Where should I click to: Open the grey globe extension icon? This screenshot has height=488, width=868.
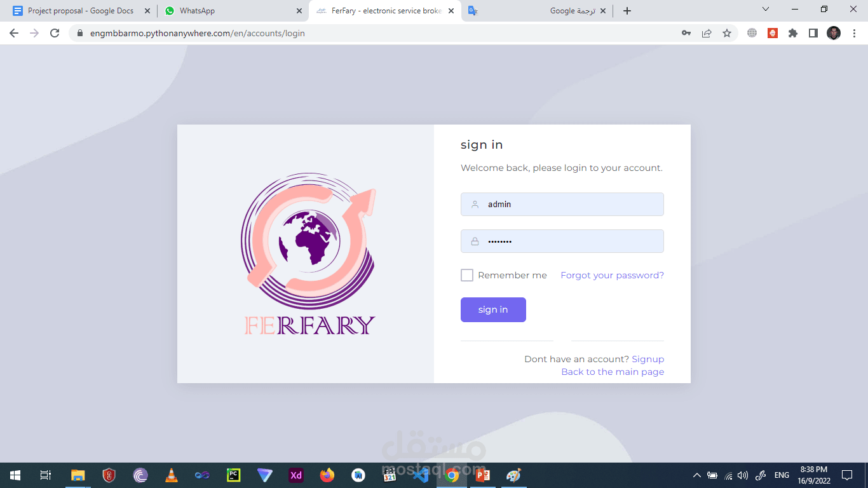(752, 33)
